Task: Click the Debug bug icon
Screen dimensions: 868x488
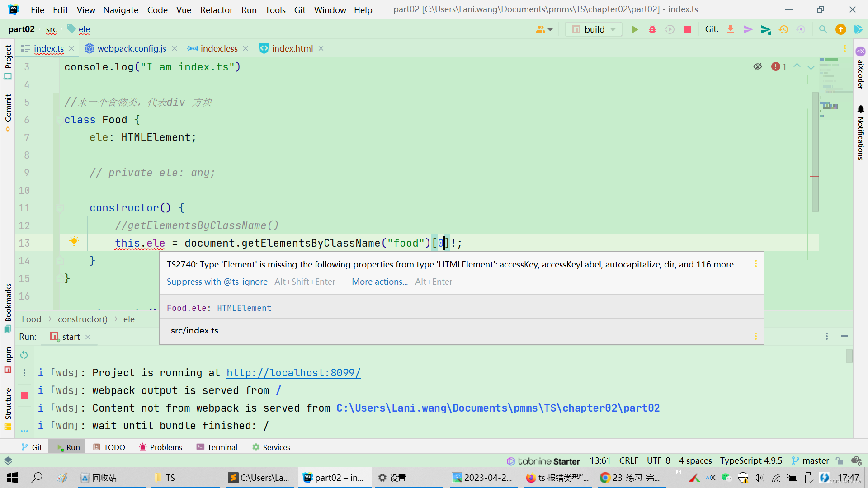Action: [x=652, y=29]
